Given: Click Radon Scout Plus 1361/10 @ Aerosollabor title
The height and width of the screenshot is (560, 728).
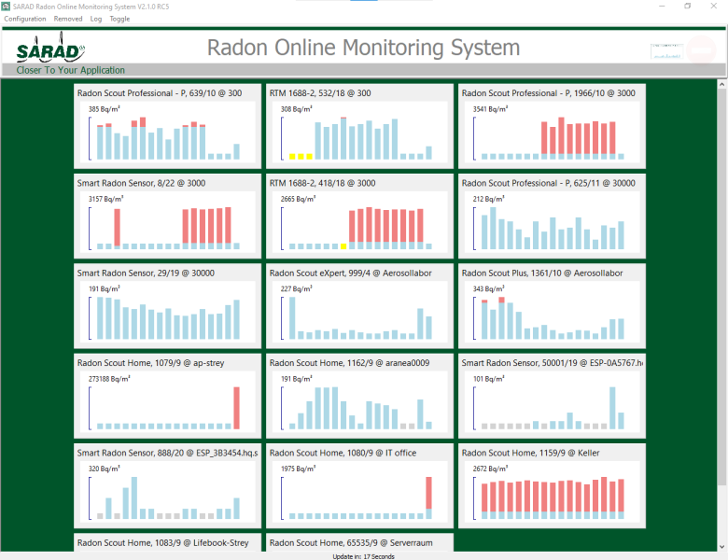Looking at the screenshot, I should [x=541, y=273].
